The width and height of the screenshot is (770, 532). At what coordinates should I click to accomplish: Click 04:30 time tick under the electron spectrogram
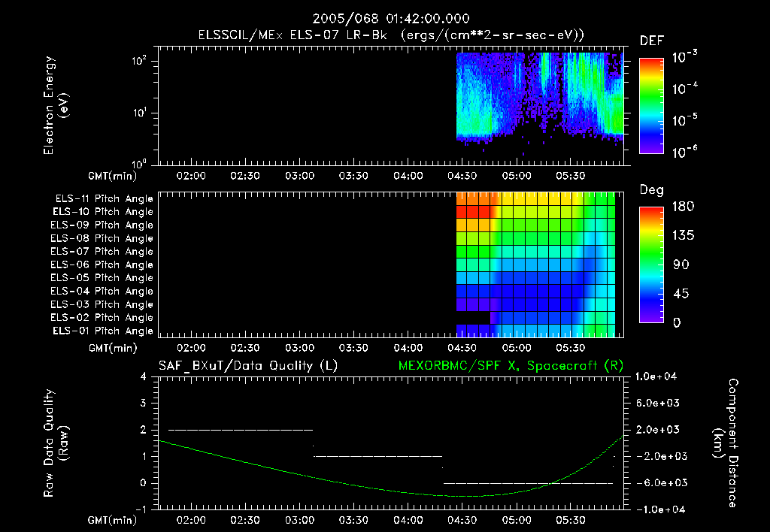(x=462, y=176)
